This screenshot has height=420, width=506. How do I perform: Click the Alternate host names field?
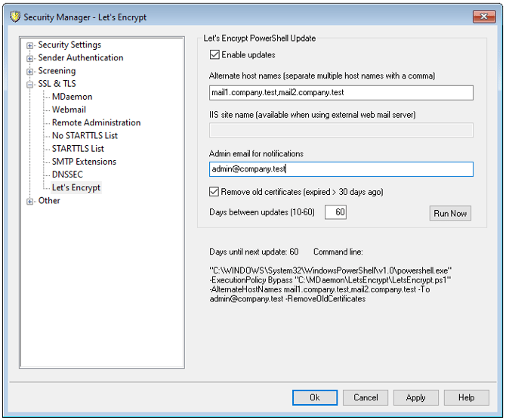pos(341,93)
